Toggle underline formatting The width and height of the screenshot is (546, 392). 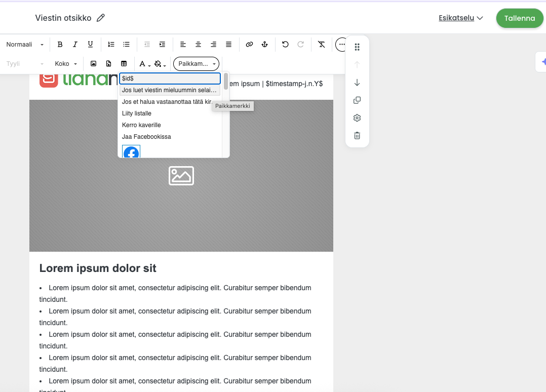coord(90,44)
